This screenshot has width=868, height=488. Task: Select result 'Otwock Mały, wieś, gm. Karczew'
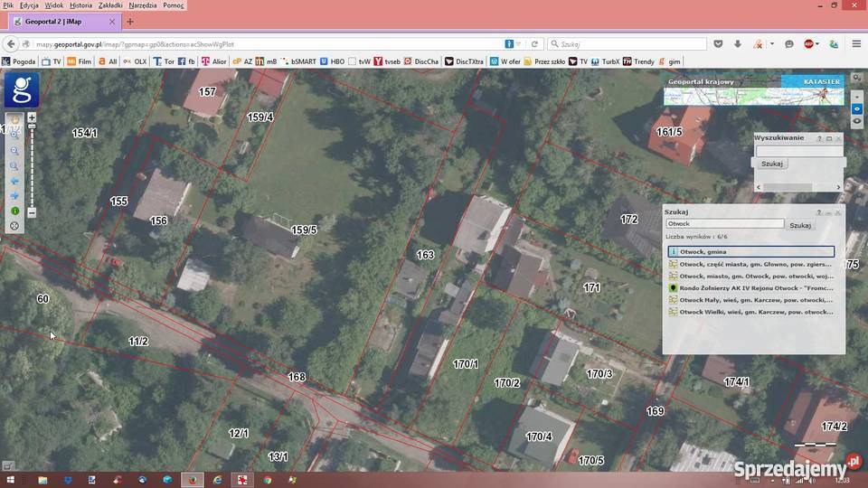751,300
